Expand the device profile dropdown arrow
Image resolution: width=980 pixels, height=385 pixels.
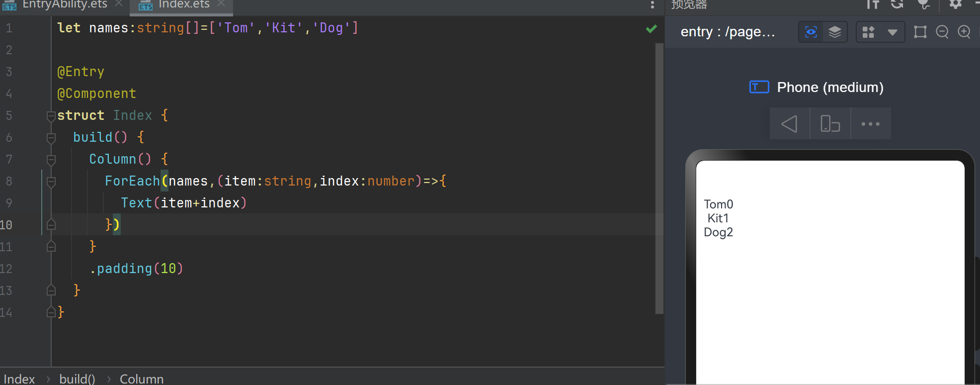[x=893, y=33]
